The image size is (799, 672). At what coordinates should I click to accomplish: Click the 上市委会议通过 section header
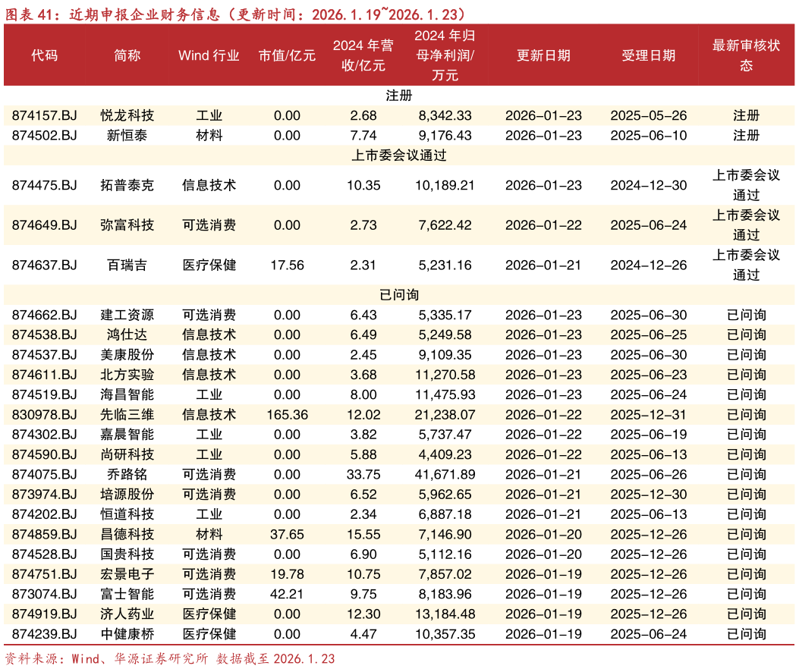click(x=399, y=154)
